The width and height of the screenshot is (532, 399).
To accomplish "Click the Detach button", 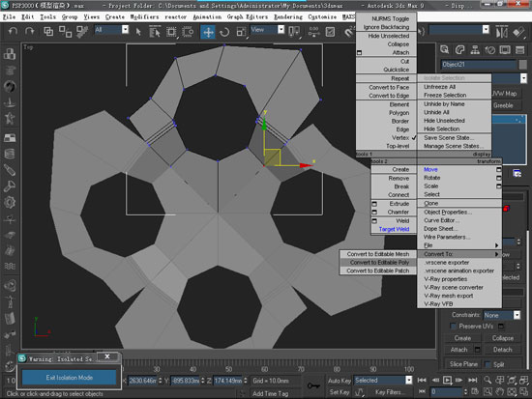I will click(x=502, y=350).
